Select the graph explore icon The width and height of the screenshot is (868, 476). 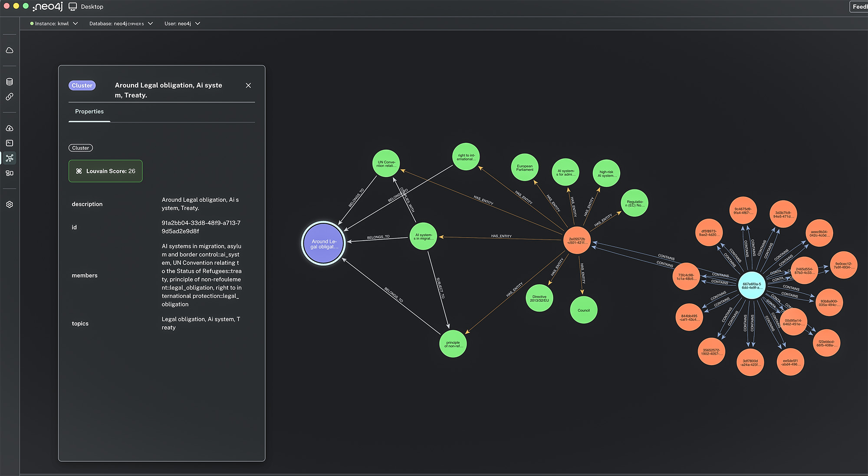pos(10,158)
